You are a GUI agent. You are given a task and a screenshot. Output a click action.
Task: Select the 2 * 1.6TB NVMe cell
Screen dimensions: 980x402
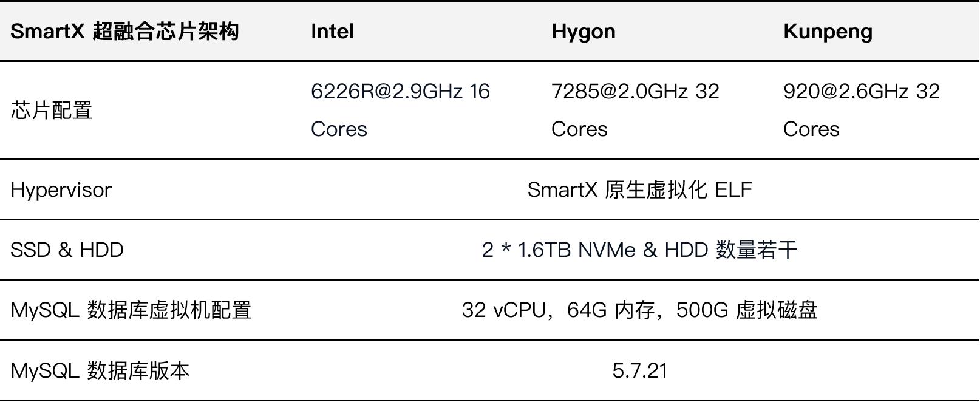(x=639, y=250)
